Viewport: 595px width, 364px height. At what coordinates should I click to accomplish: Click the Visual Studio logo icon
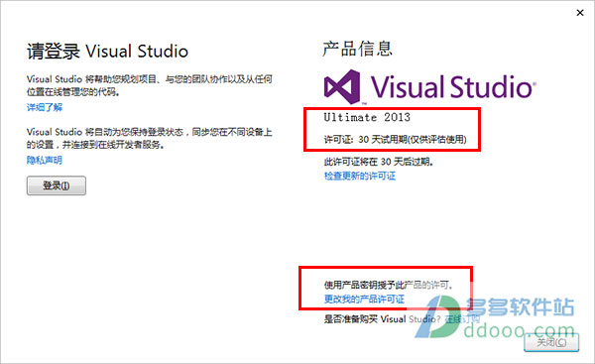342,87
